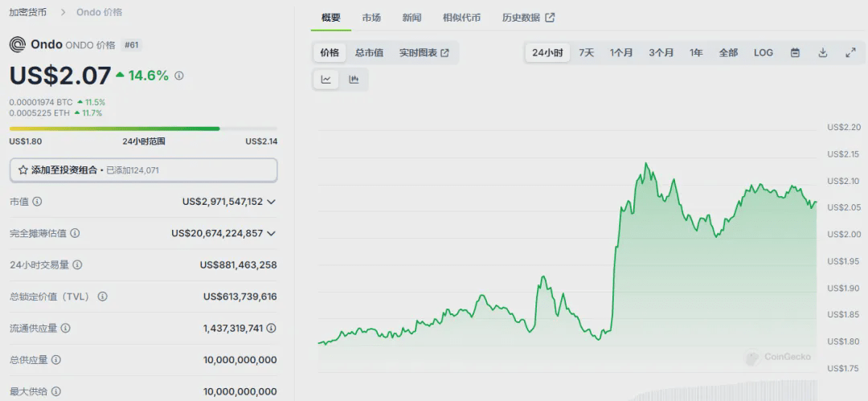Click info icon beside 市值
The height and width of the screenshot is (401, 868).
pos(37,202)
